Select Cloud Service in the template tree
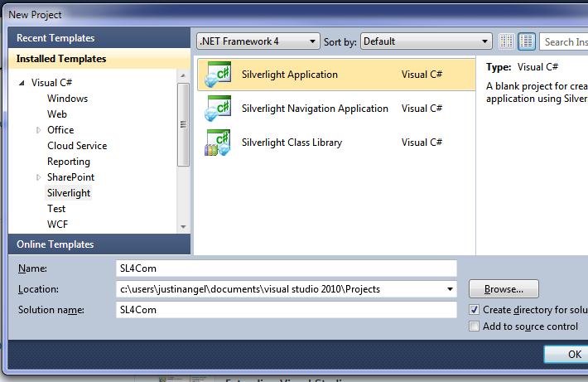588x382 pixels. click(x=77, y=146)
